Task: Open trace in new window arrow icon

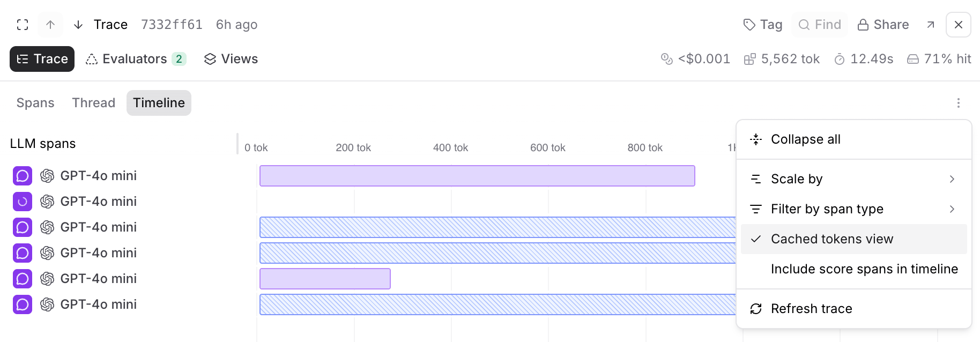Action: click(931, 25)
